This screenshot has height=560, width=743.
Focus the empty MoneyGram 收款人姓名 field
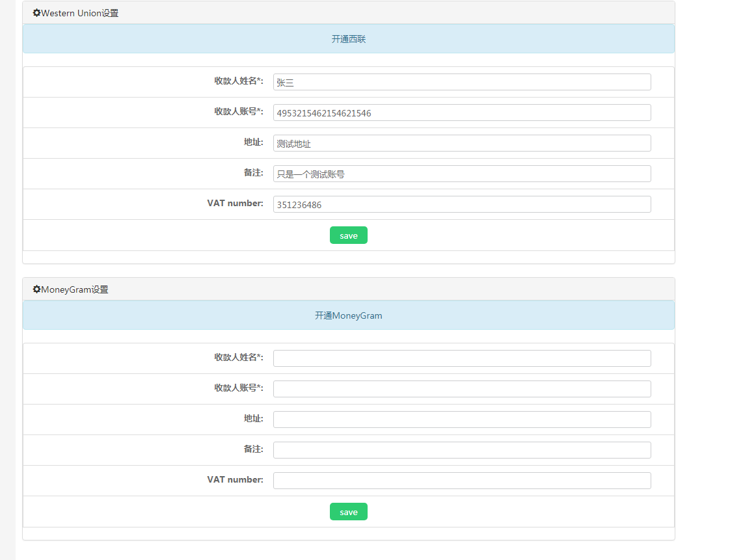pyautogui.click(x=461, y=358)
